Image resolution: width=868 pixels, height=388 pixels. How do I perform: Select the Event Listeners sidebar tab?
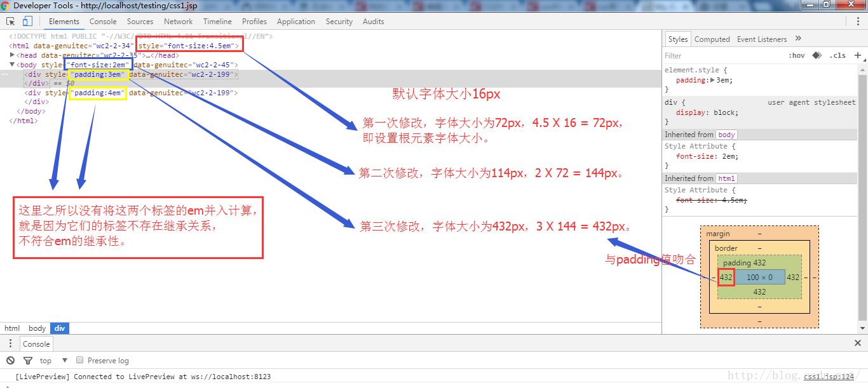click(762, 39)
